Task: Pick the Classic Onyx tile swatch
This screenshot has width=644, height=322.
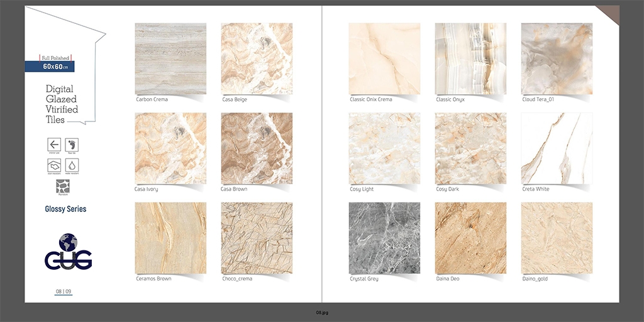Action: tap(470, 58)
